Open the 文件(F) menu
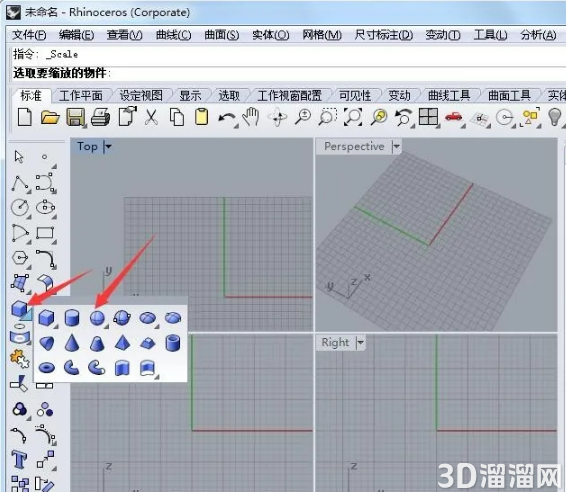The width and height of the screenshot is (566, 492). pyautogui.click(x=29, y=35)
